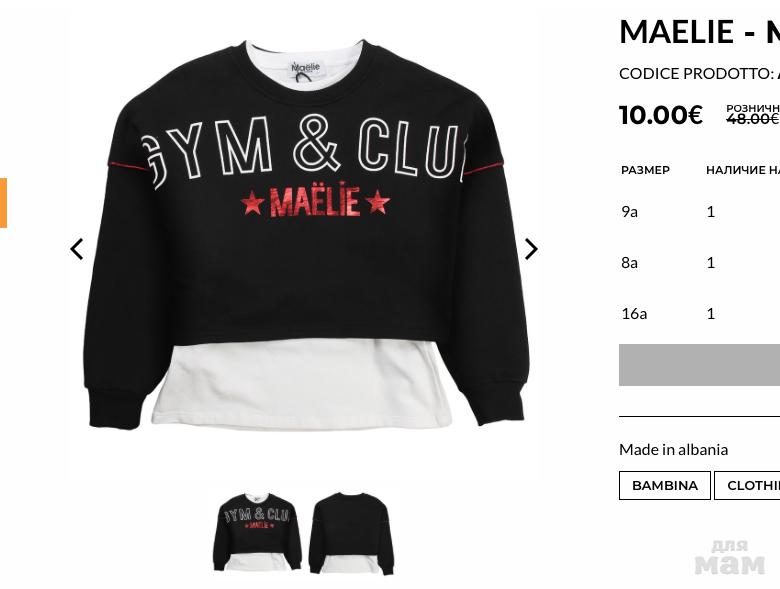Open the CLOTHING category tag
This screenshot has height=589, width=780.
[747, 485]
